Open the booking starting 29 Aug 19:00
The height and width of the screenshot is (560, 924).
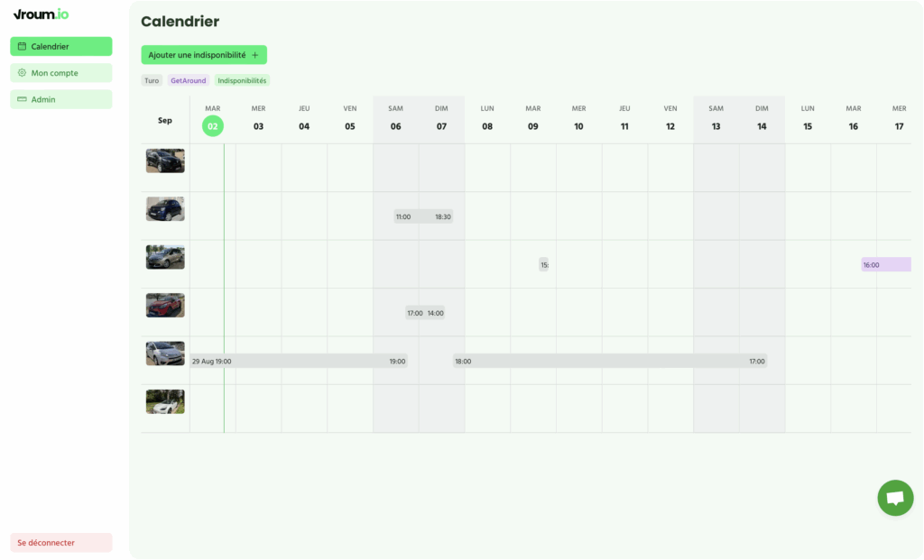click(x=299, y=361)
